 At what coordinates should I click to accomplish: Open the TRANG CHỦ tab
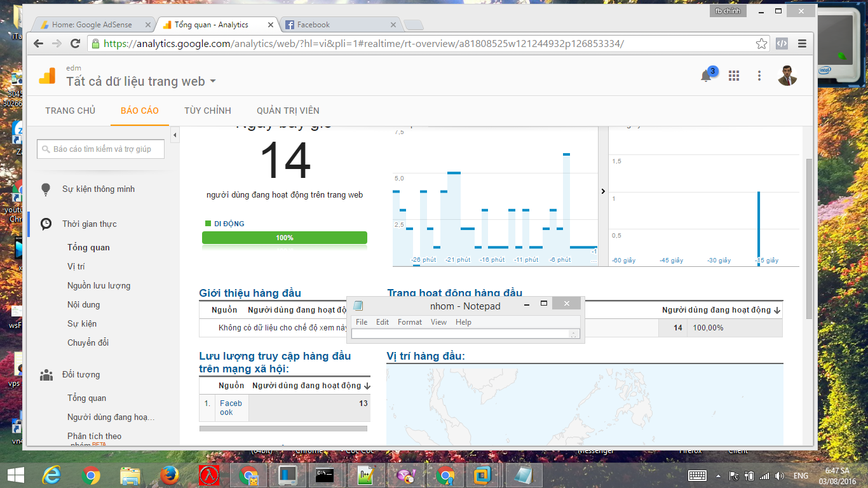[x=70, y=111]
